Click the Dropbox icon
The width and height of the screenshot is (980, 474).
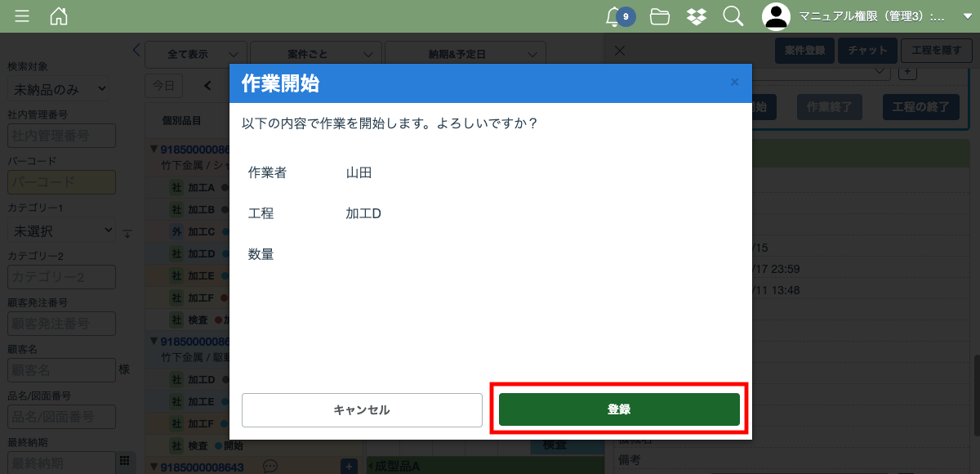tap(696, 16)
